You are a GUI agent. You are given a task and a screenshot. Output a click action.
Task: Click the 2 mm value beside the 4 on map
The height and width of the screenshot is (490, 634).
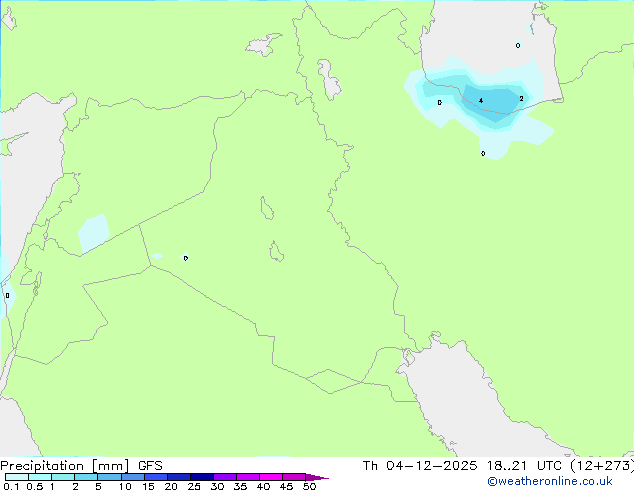(x=521, y=98)
